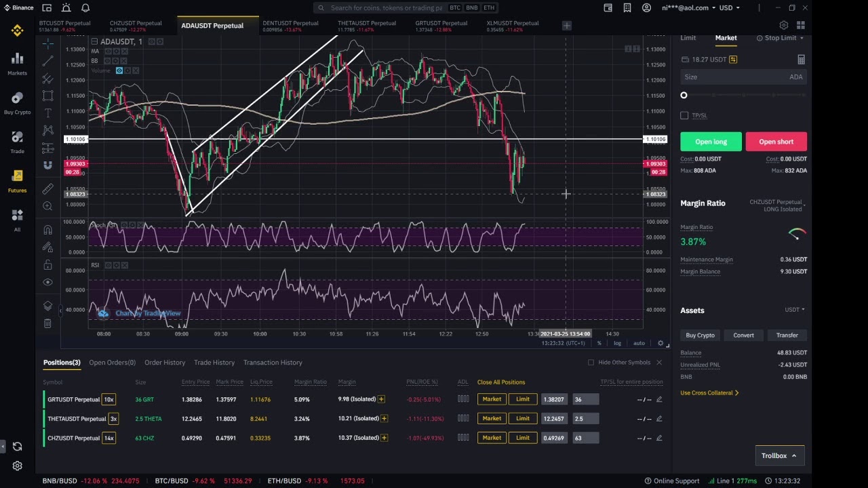The image size is (868, 488).
Task: Open the object tree layers icon
Action: (47, 306)
